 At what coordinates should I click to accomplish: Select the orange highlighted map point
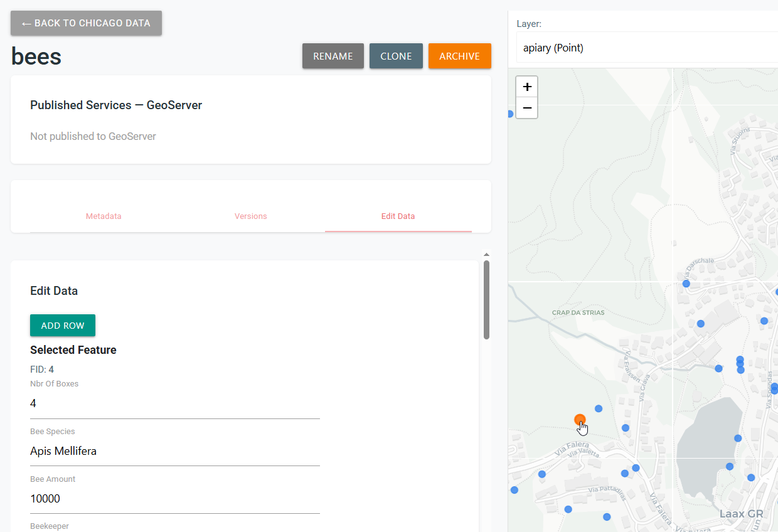tap(580, 420)
